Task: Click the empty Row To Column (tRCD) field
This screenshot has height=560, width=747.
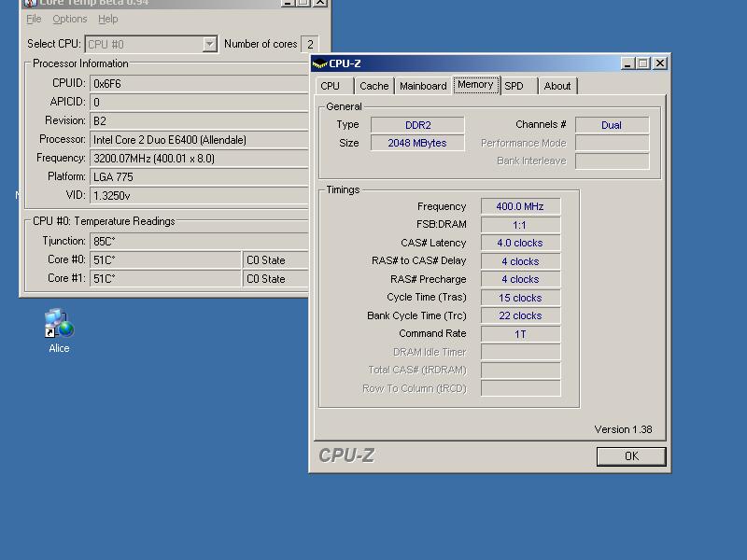Action: [520, 388]
